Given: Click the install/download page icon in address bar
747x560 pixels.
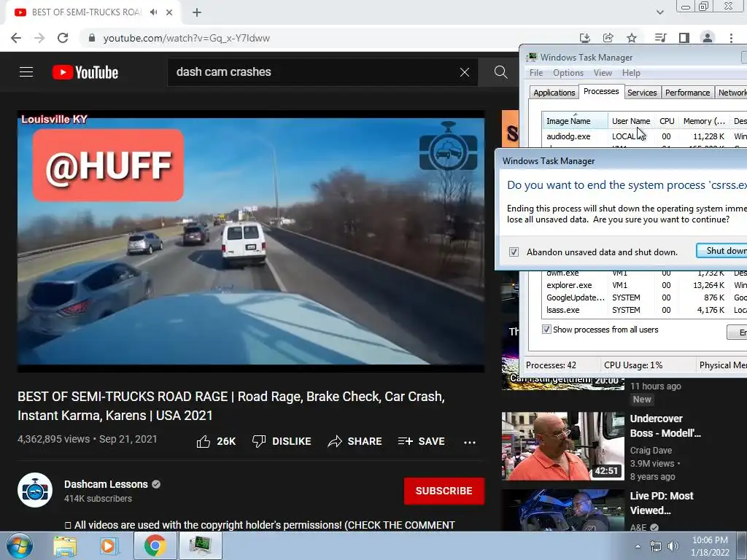Looking at the screenshot, I should coord(584,38).
